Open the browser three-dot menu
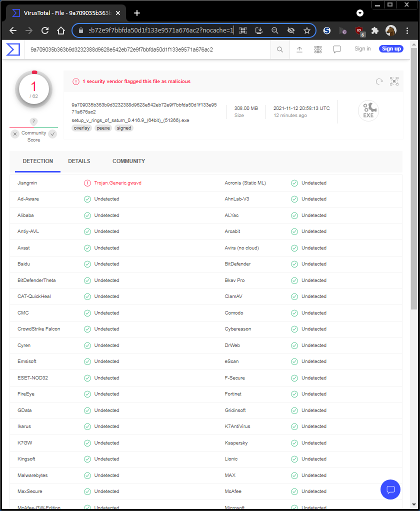Screen dimensions: 420x511 [407, 30]
